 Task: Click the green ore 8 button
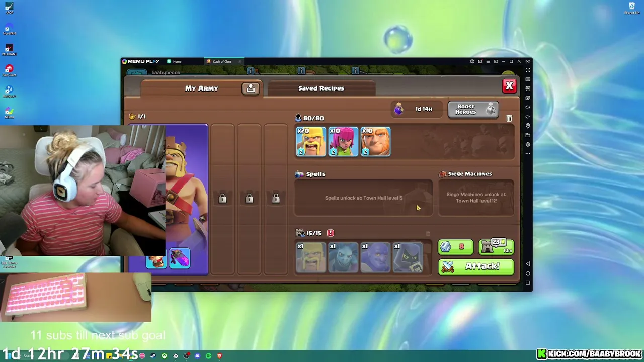click(x=456, y=247)
